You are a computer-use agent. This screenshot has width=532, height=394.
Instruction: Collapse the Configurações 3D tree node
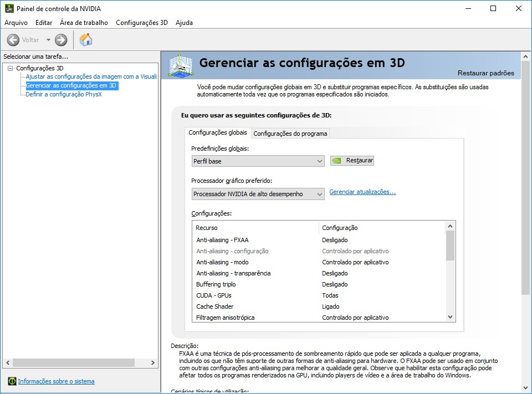pyautogui.click(x=10, y=68)
